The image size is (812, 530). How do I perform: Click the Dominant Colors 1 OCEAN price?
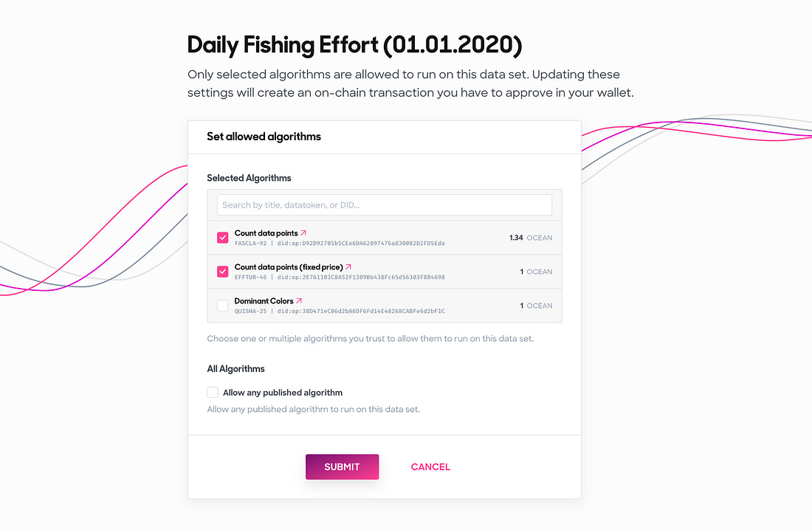(x=536, y=306)
